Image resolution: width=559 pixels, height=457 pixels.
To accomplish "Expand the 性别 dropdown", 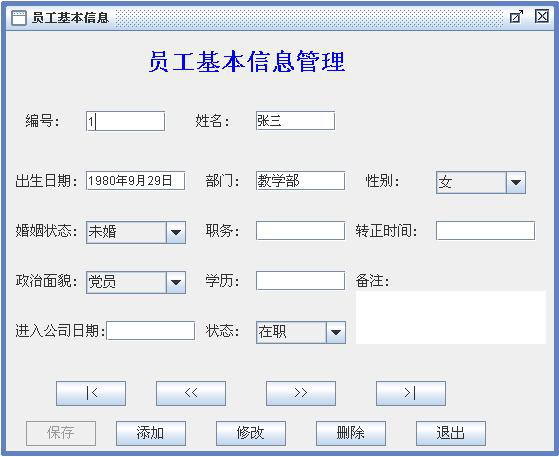I will point(516,183).
